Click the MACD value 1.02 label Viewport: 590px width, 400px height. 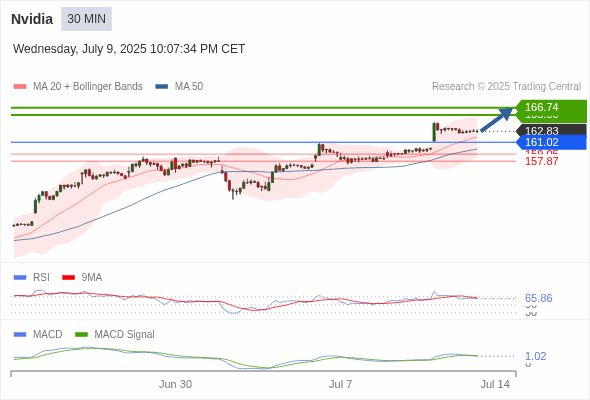tap(535, 356)
